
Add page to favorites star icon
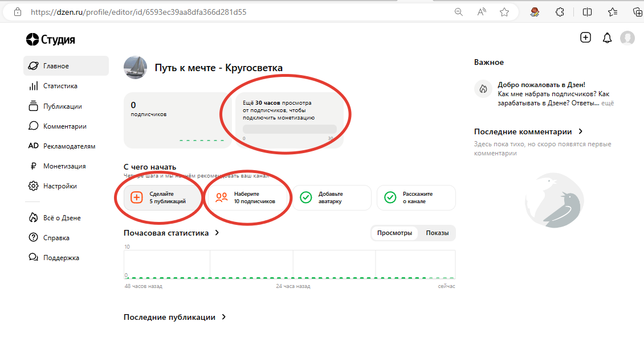point(504,12)
